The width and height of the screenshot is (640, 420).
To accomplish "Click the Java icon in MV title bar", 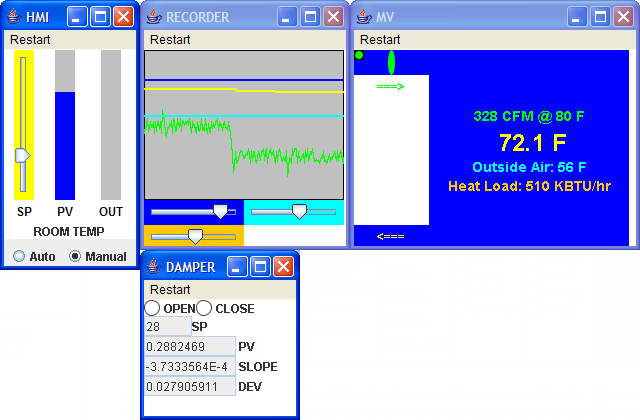I will (x=364, y=17).
